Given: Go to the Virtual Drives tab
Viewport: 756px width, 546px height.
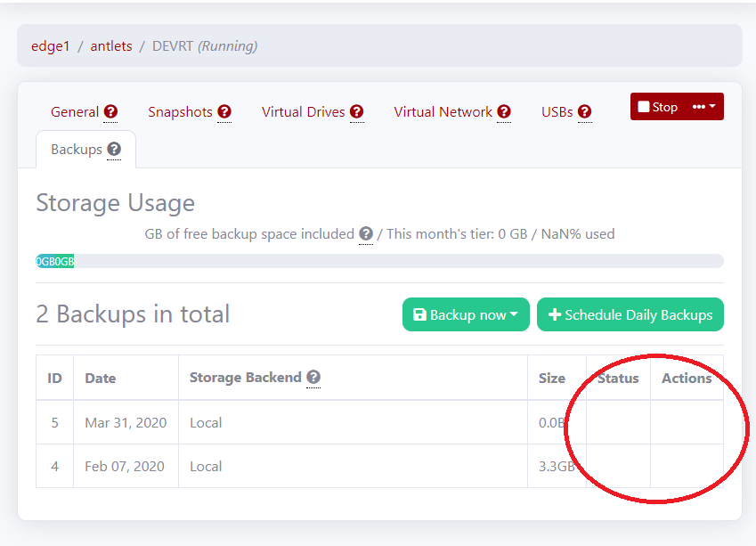Looking at the screenshot, I should click(303, 112).
